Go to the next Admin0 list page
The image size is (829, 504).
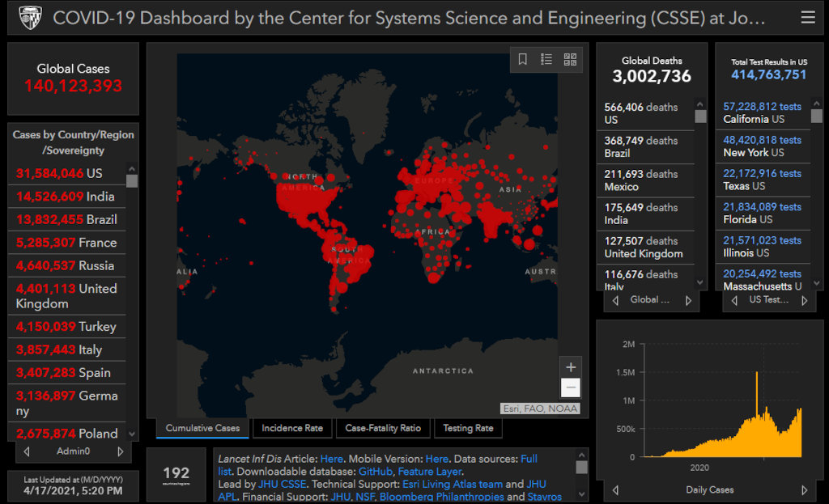(121, 451)
